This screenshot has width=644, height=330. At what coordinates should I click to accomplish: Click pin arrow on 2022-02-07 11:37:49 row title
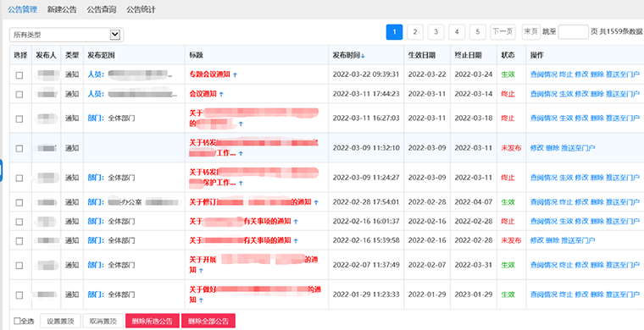[x=201, y=271]
